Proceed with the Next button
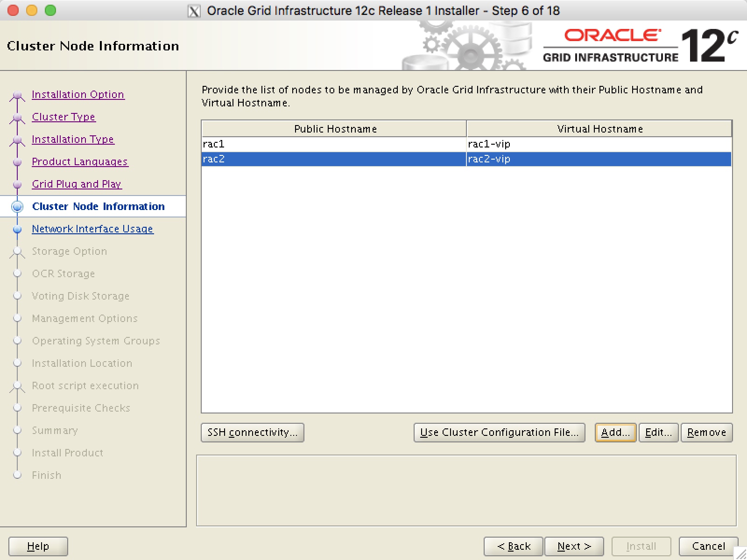 pyautogui.click(x=573, y=546)
